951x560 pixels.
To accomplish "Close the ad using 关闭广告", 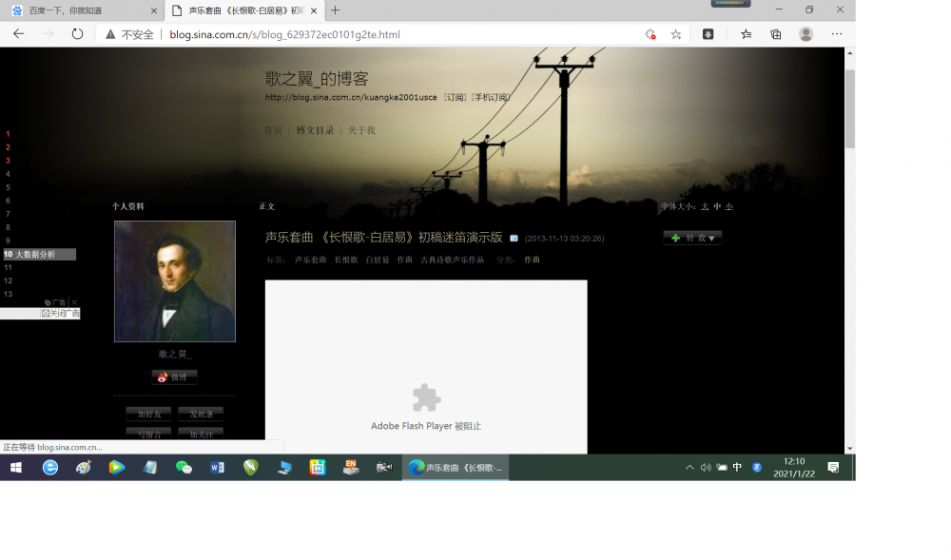I will [x=61, y=313].
